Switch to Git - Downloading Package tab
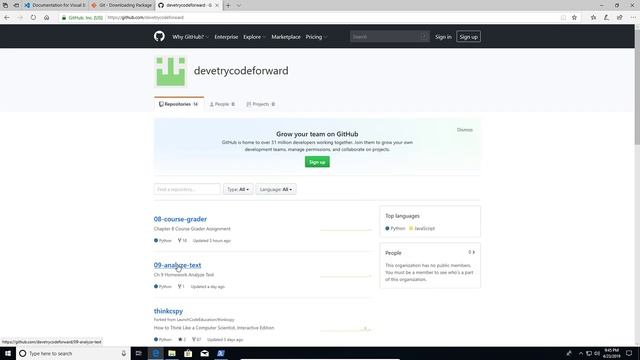 click(x=122, y=5)
